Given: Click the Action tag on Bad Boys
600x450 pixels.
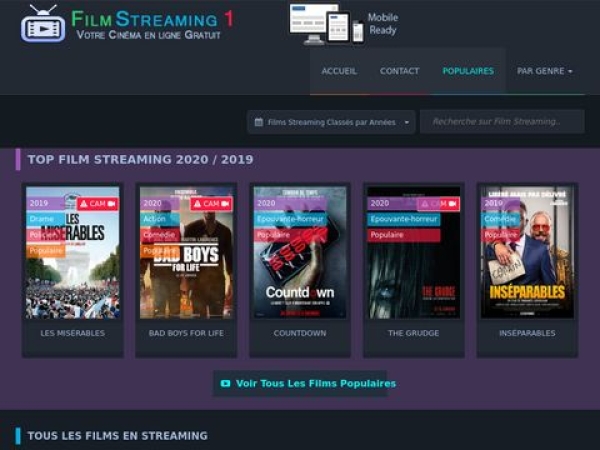Looking at the screenshot, I should coord(159,219).
